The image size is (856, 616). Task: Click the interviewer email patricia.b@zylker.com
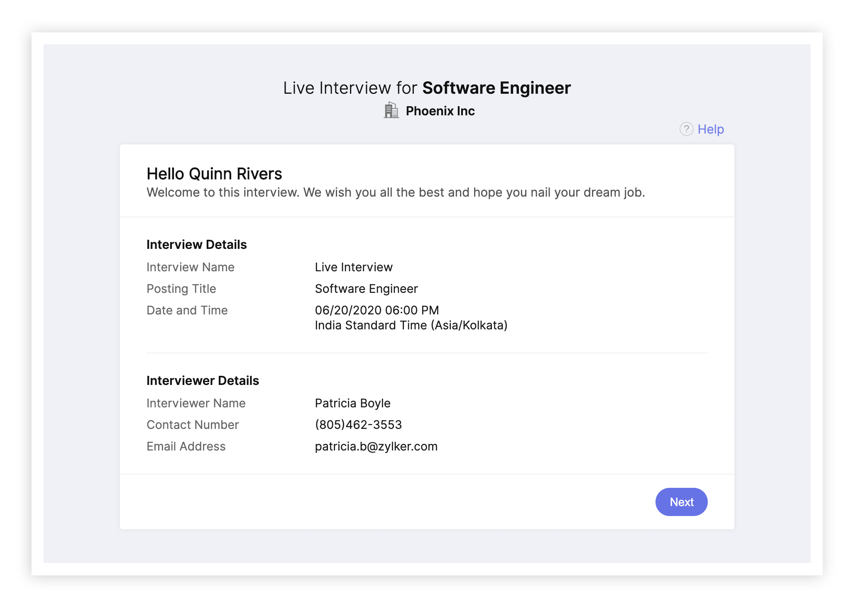(376, 446)
